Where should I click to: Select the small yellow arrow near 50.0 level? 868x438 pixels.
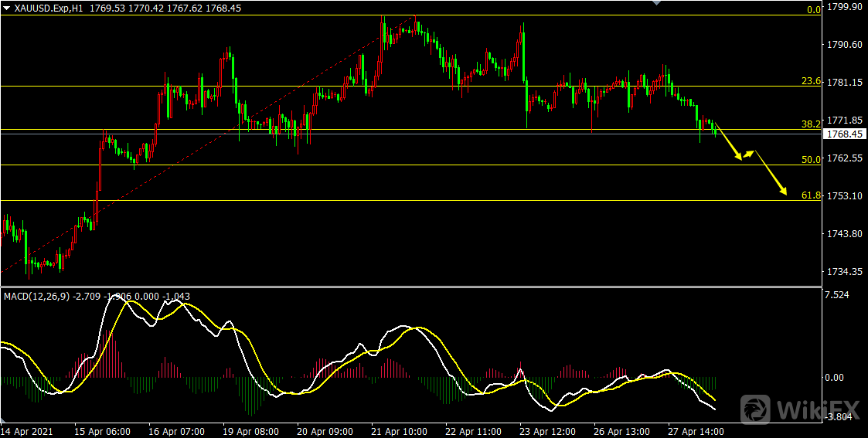pos(749,154)
